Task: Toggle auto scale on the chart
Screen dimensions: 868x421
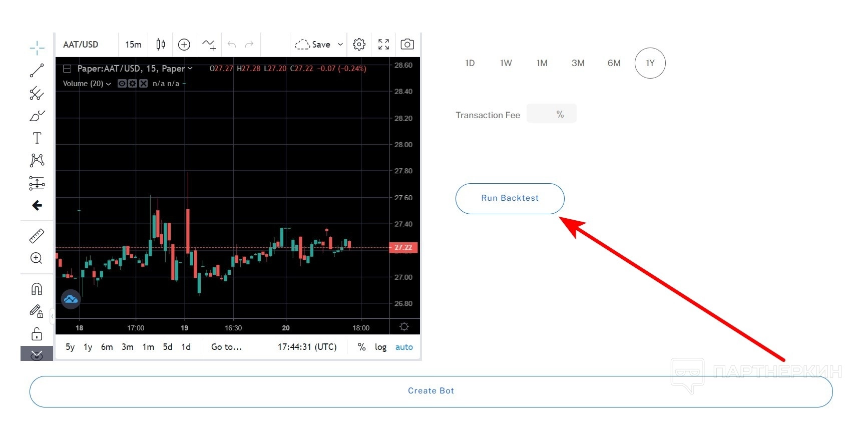Action: (x=404, y=347)
